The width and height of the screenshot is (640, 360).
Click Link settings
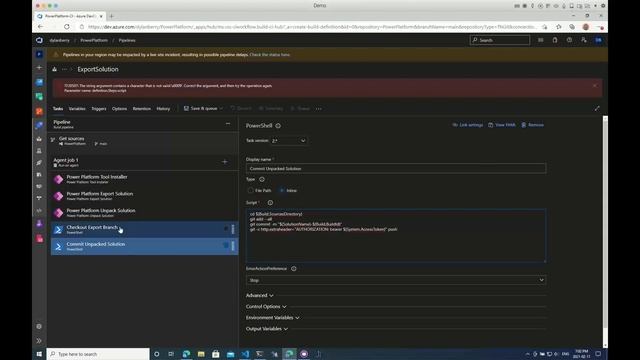467,125
